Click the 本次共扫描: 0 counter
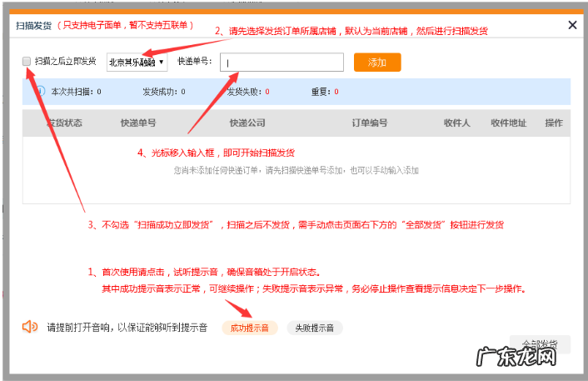The height and width of the screenshot is (381, 588). (76, 92)
